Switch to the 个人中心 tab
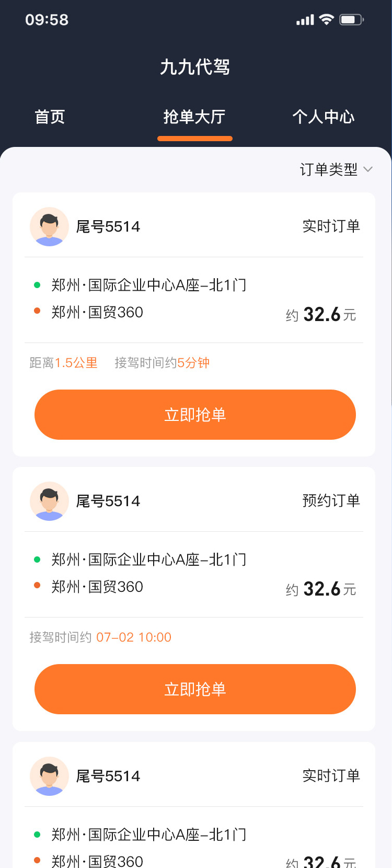 324,117
